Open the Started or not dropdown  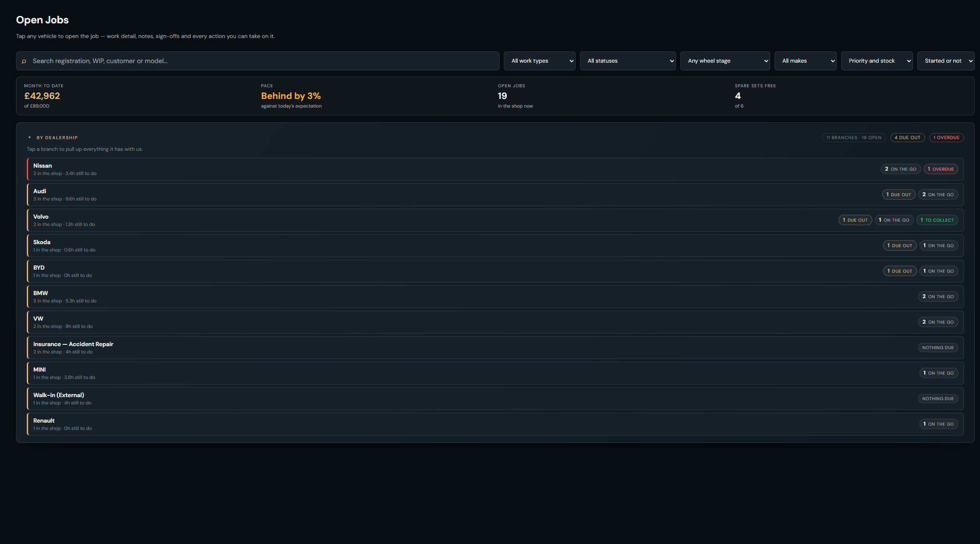[x=945, y=61]
